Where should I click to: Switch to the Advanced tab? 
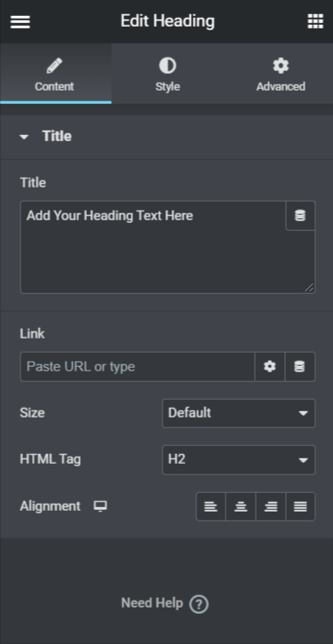[281, 74]
